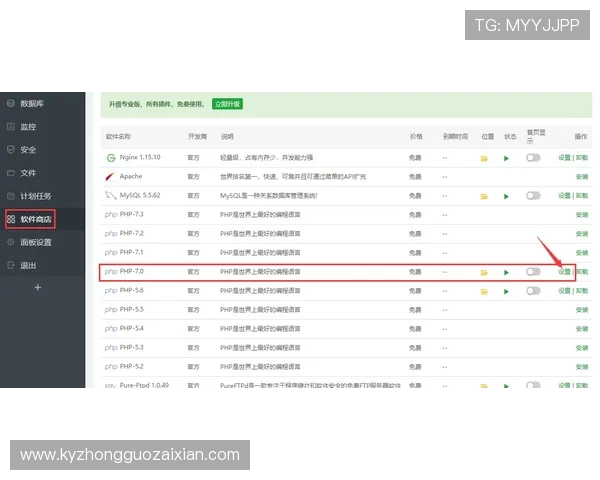Switch on PHP-5.6 homepage display toggle
Screen dimensions: 600x480
point(533,290)
